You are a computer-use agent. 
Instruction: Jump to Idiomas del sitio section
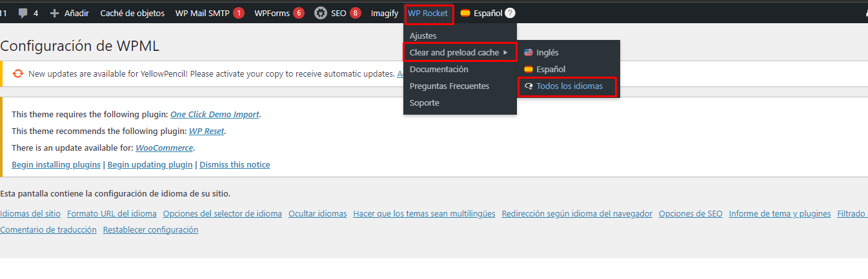[30, 214]
